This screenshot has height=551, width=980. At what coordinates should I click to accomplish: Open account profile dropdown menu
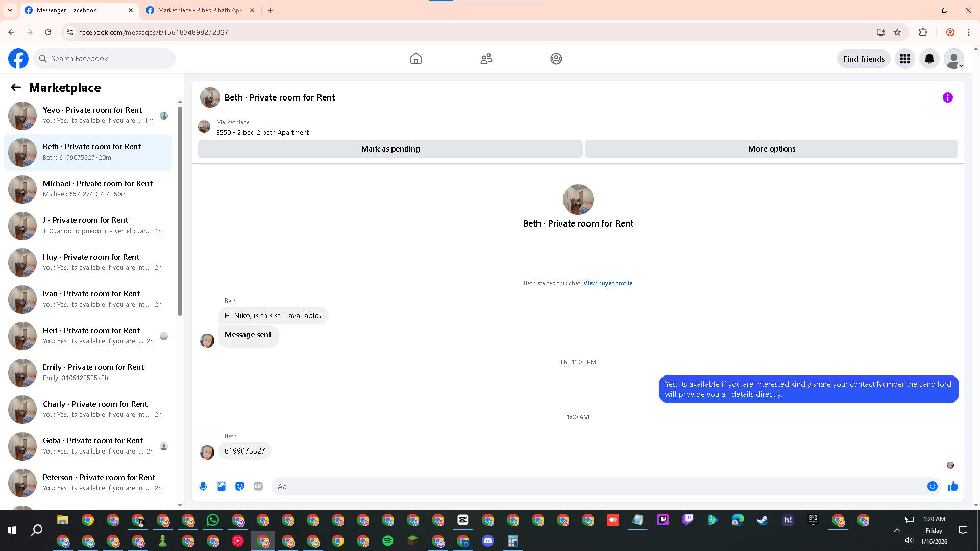click(953, 59)
